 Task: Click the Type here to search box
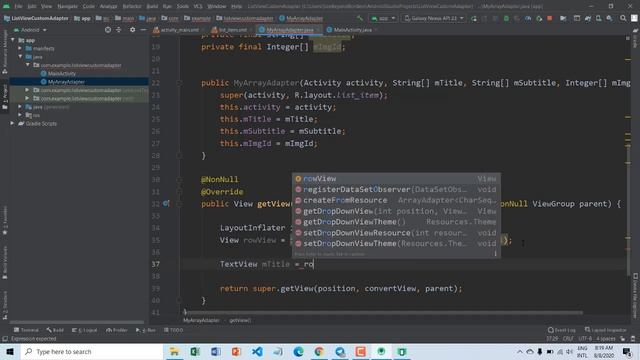coord(91,351)
